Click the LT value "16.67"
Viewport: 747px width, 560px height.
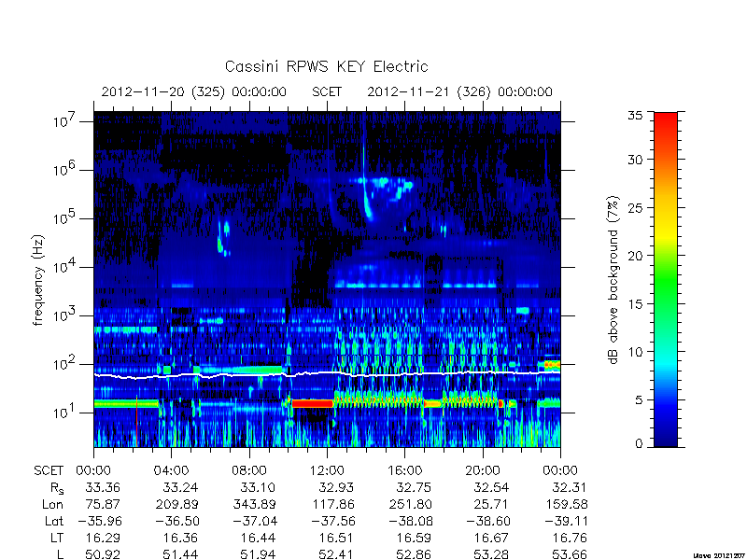[492, 539]
